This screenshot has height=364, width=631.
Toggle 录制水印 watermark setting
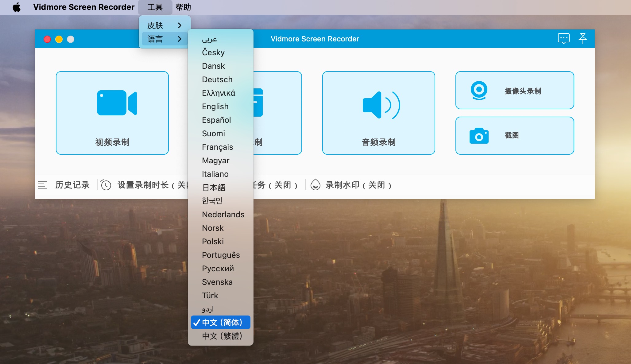click(x=358, y=185)
